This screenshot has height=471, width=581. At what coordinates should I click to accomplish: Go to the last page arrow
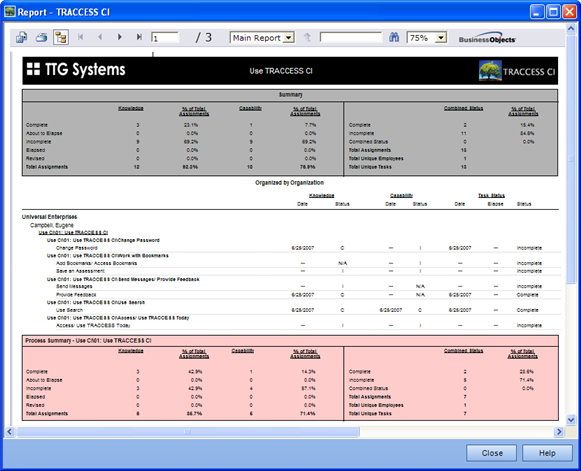(x=139, y=37)
